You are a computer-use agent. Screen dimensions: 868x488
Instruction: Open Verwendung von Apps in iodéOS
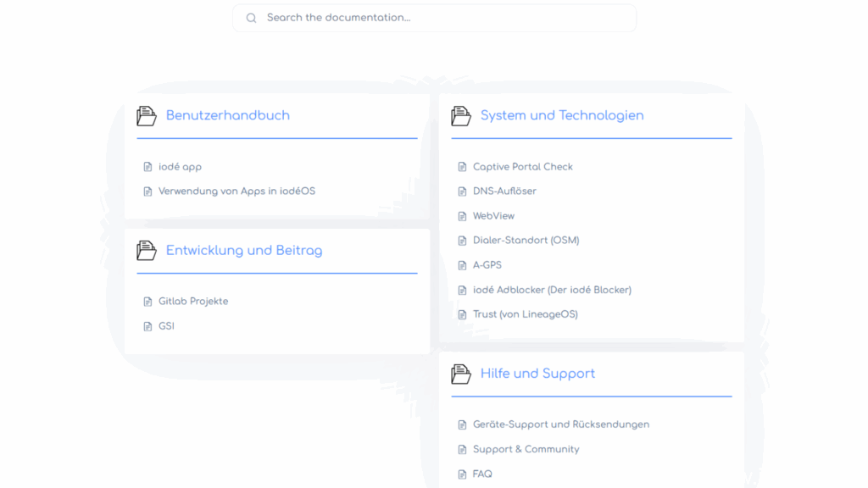[237, 191]
